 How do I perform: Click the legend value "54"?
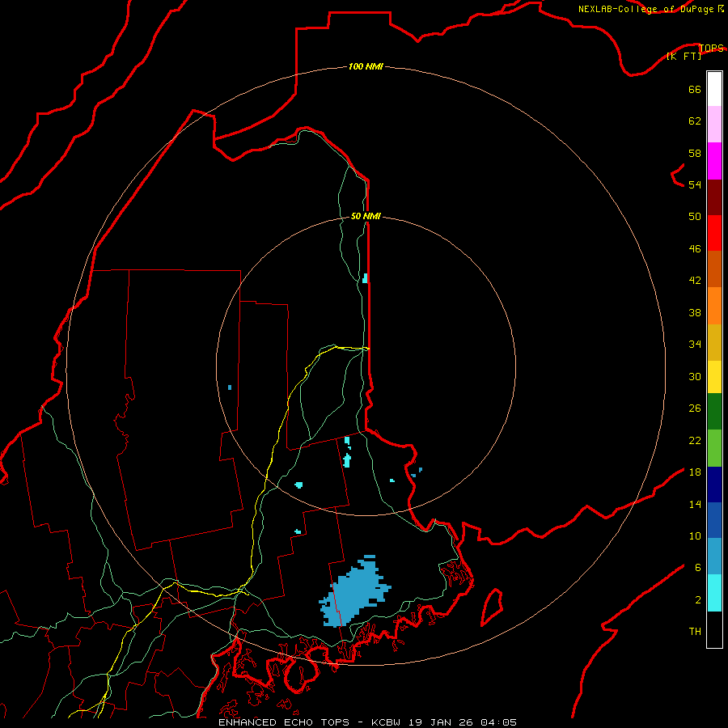[x=695, y=184]
